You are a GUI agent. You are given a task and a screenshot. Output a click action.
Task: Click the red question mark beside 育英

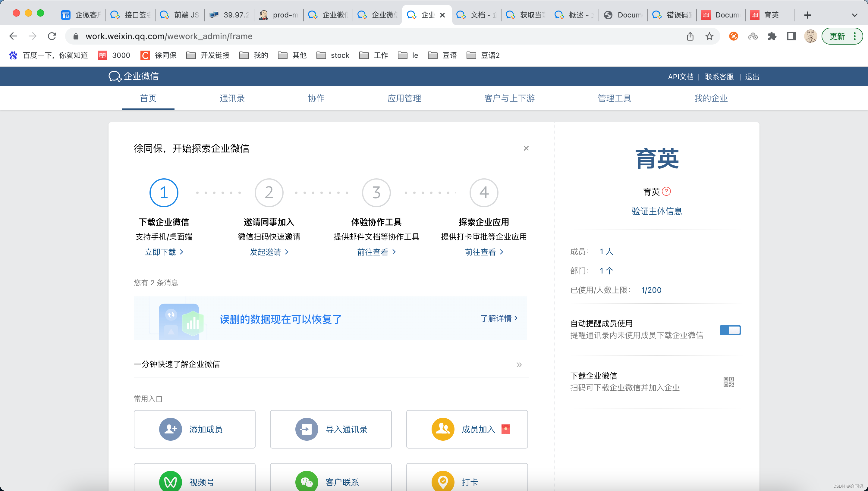pos(666,191)
